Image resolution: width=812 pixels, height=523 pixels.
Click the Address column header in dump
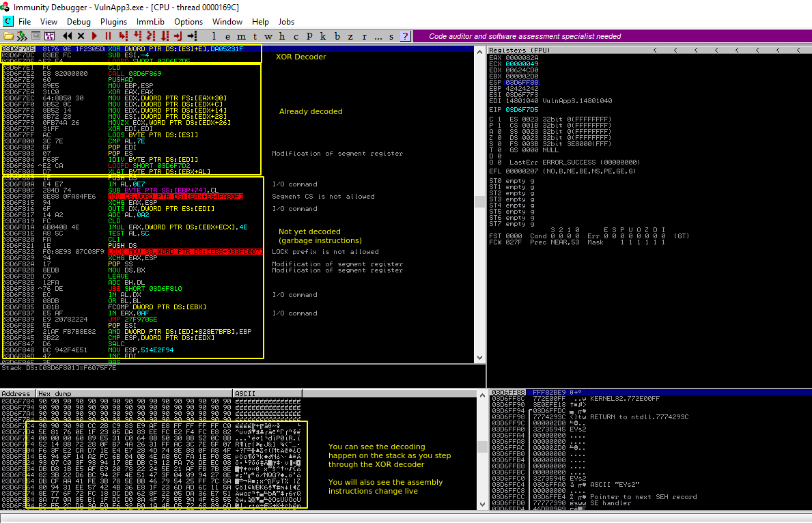18,393
